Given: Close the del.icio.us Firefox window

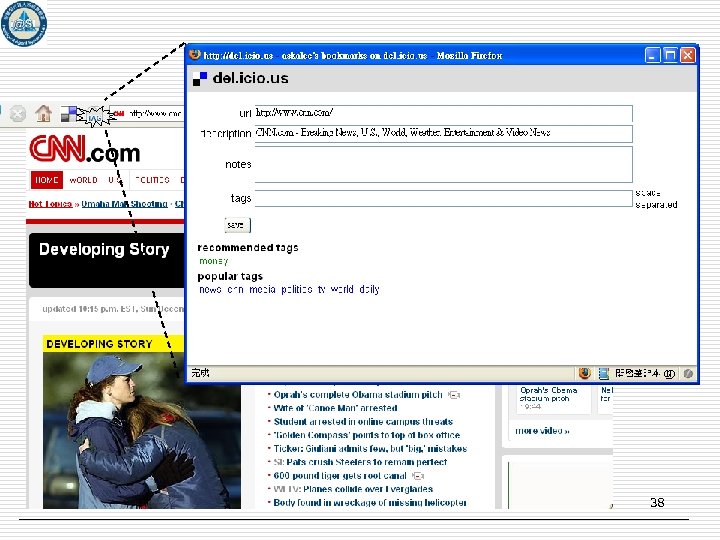Looking at the screenshot, I should pos(688,56).
